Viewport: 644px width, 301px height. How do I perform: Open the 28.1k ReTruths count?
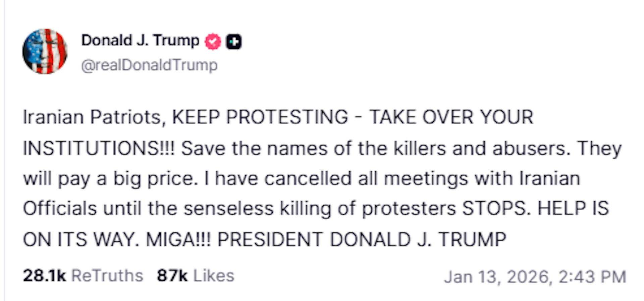point(44,276)
